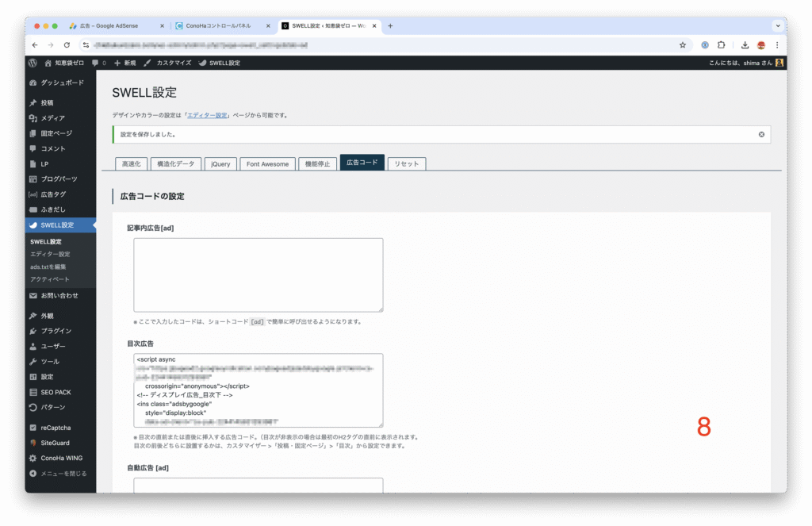
Task: Switch to Google AdSense browser tab
Action: 117,25
